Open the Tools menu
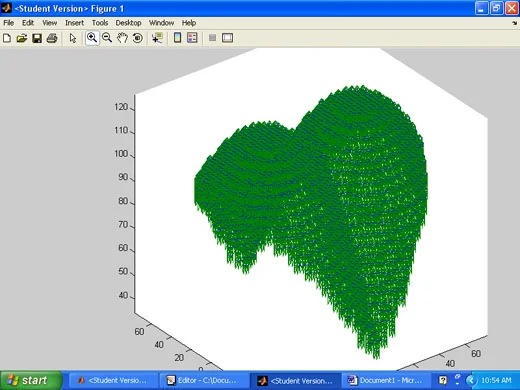Viewport: 520px width, 390px height. point(100,23)
